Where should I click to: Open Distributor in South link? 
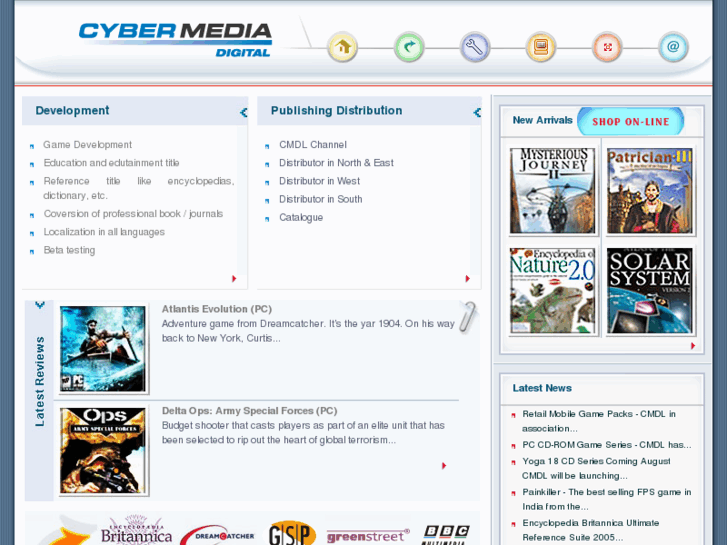tap(320, 199)
